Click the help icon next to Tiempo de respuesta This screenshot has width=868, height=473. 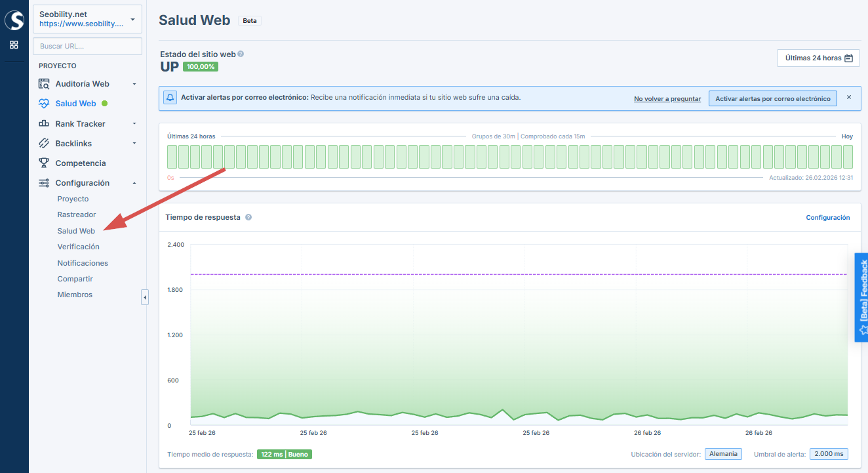tap(248, 217)
